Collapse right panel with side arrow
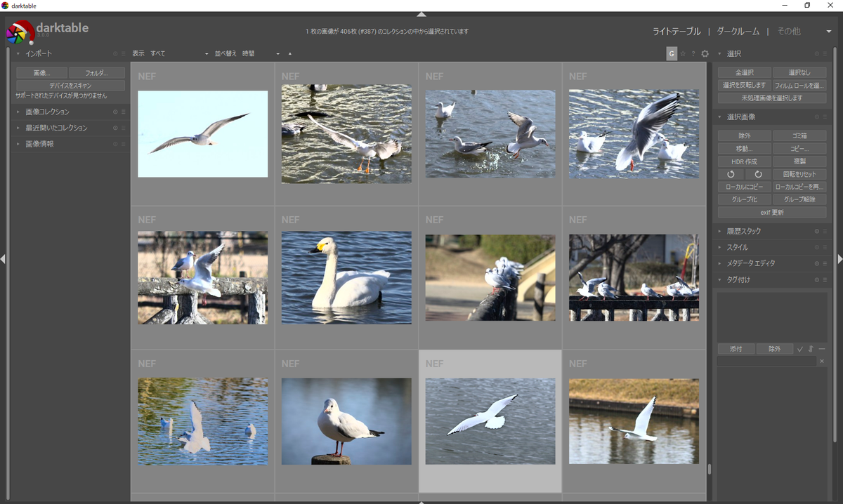The image size is (843, 504). 840,259
